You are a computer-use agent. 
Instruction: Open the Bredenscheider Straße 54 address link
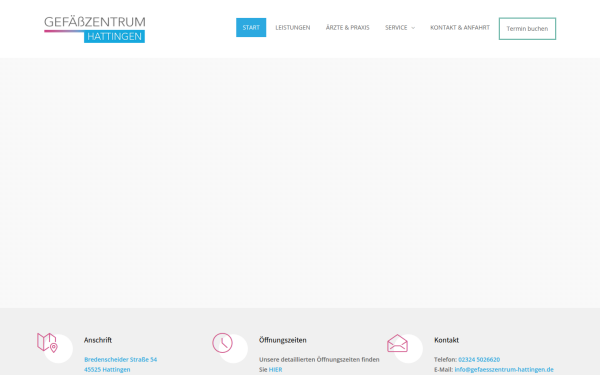(121, 359)
